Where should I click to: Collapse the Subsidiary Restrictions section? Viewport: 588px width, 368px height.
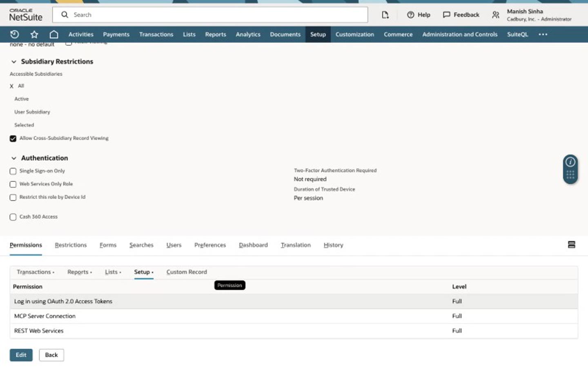pos(14,61)
